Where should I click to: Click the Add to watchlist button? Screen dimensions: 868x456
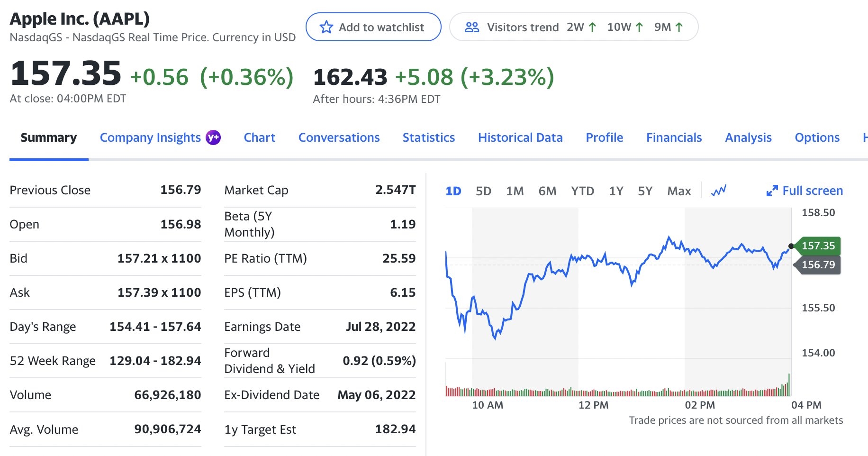tap(373, 27)
